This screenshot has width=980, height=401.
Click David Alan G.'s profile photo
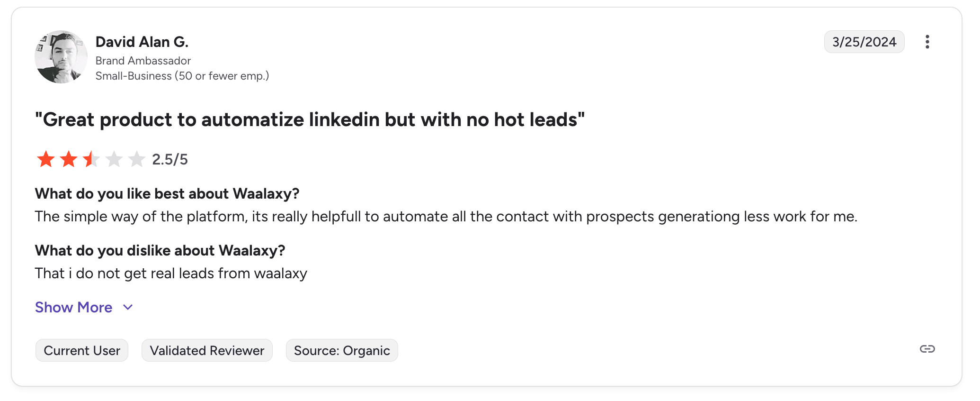coord(61,57)
